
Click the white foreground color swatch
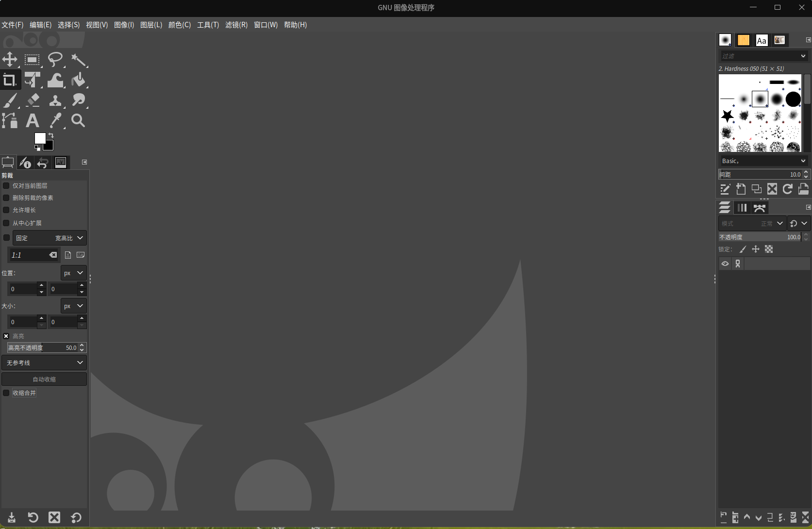[x=40, y=138]
